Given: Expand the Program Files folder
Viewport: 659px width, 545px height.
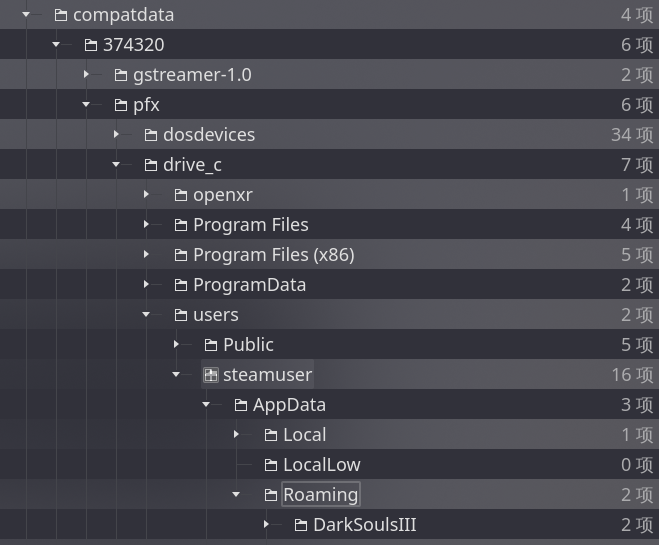Looking at the screenshot, I should [x=147, y=225].
